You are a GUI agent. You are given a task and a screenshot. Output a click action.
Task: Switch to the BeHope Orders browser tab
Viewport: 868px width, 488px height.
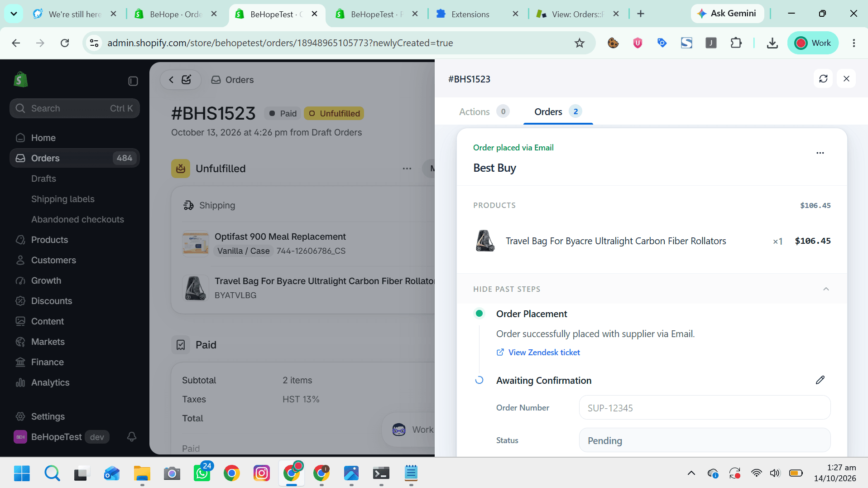coord(176,14)
